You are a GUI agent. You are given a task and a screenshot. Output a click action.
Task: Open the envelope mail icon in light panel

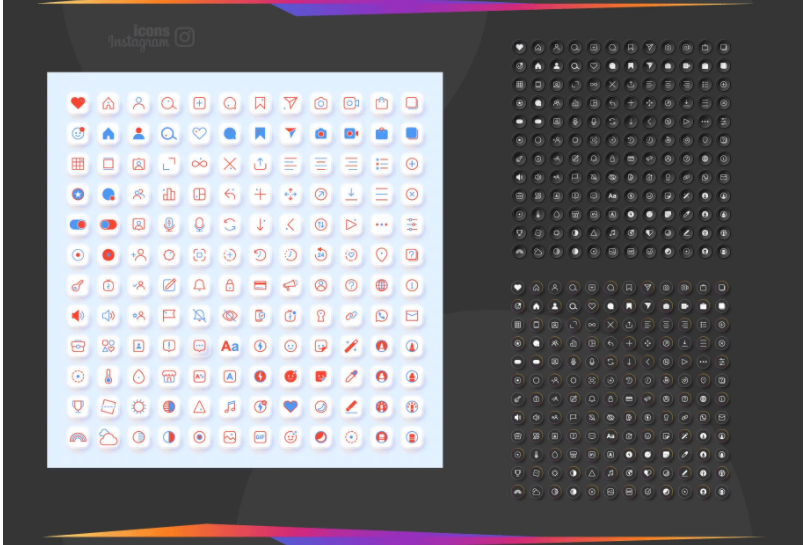coord(412,316)
